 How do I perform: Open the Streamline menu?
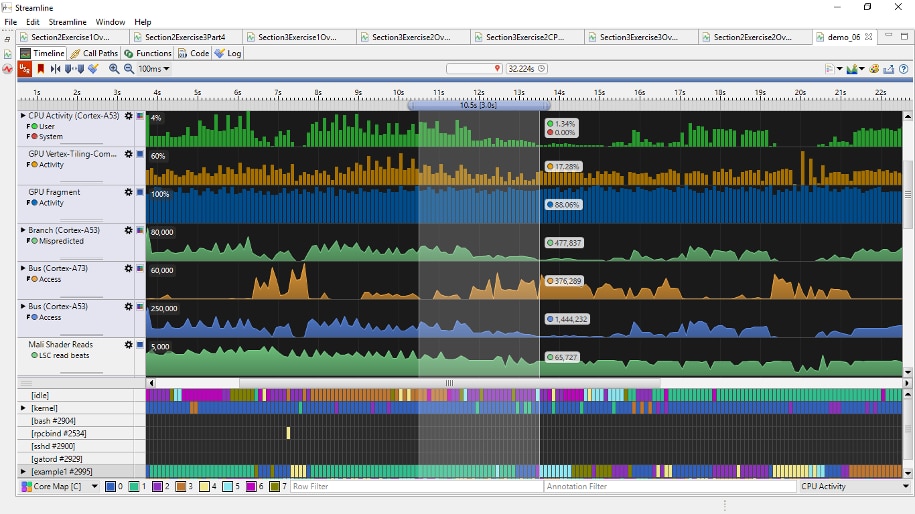pos(67,22)
